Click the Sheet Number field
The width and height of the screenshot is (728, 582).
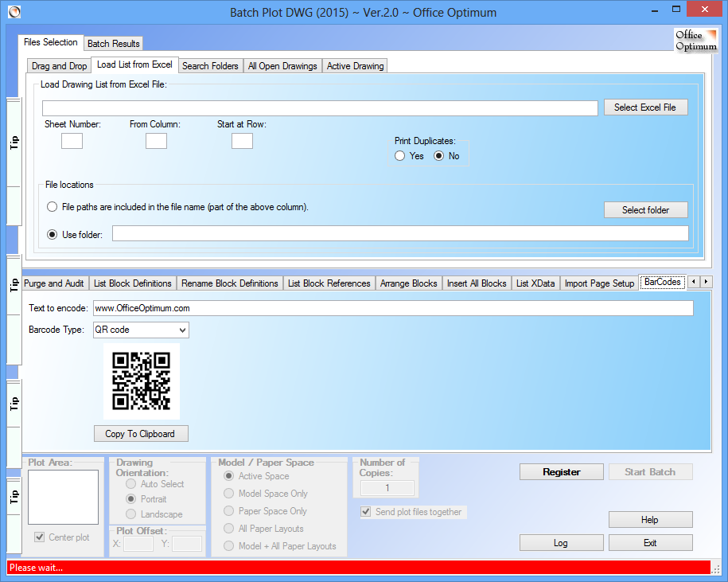(x=72, y=141)
